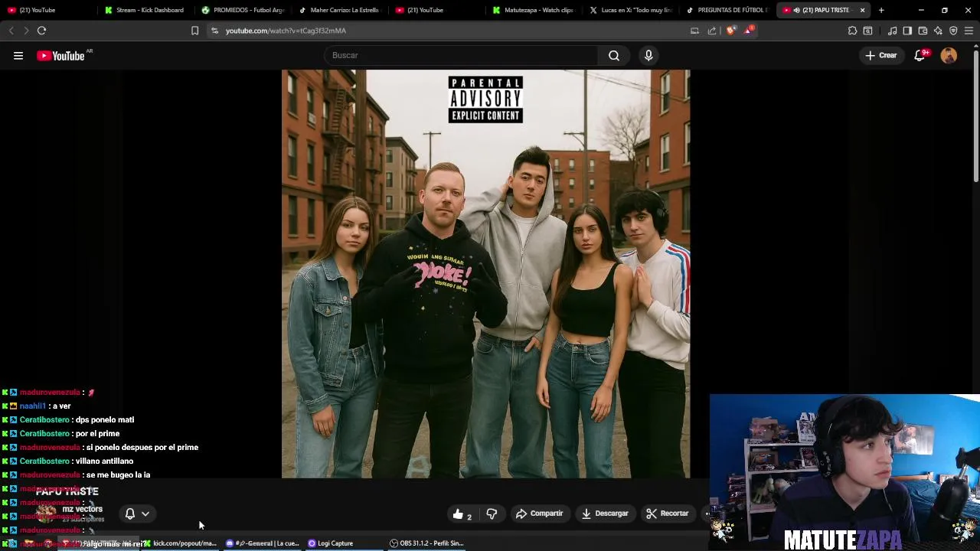Open the account avatar menu
The height and width of the screenshot is (551, 980).
pyautogui.click(x=949, y=55)
